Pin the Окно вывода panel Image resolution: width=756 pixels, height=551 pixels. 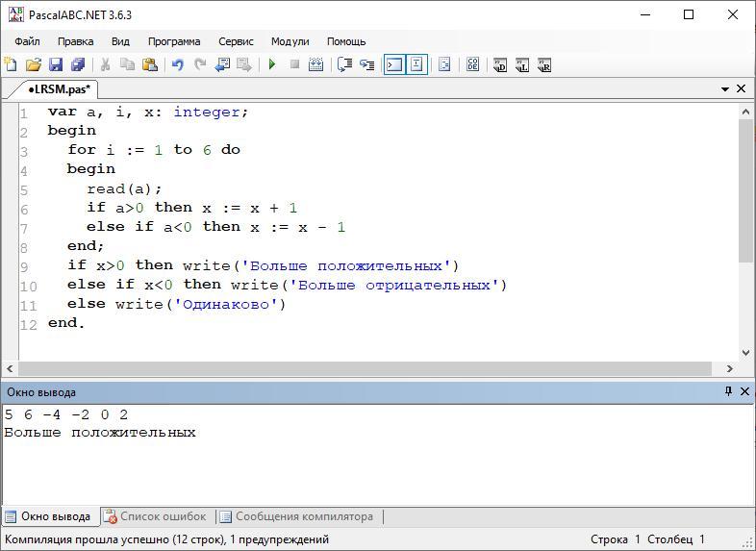tap(728, 391)
